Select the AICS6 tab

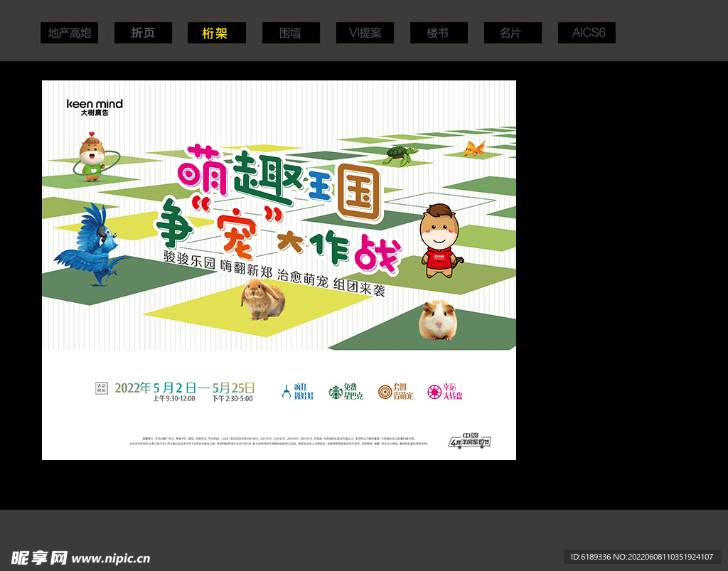coord(586,33)
